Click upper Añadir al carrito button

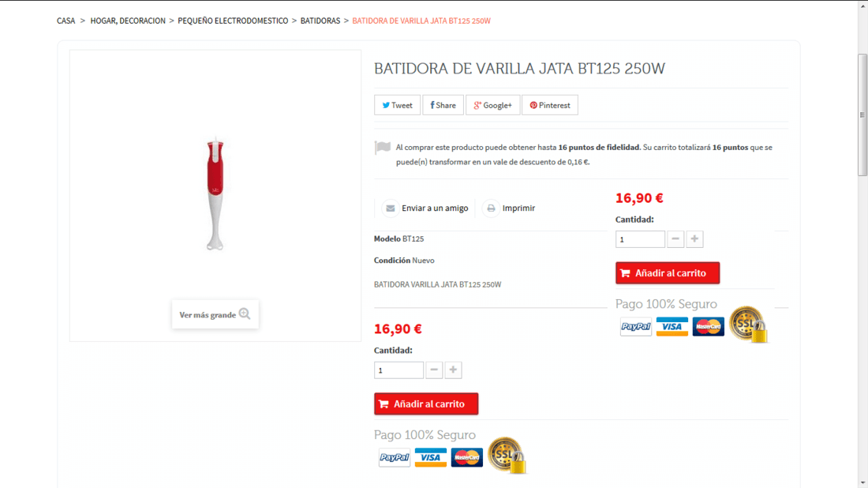coord(668,273)
